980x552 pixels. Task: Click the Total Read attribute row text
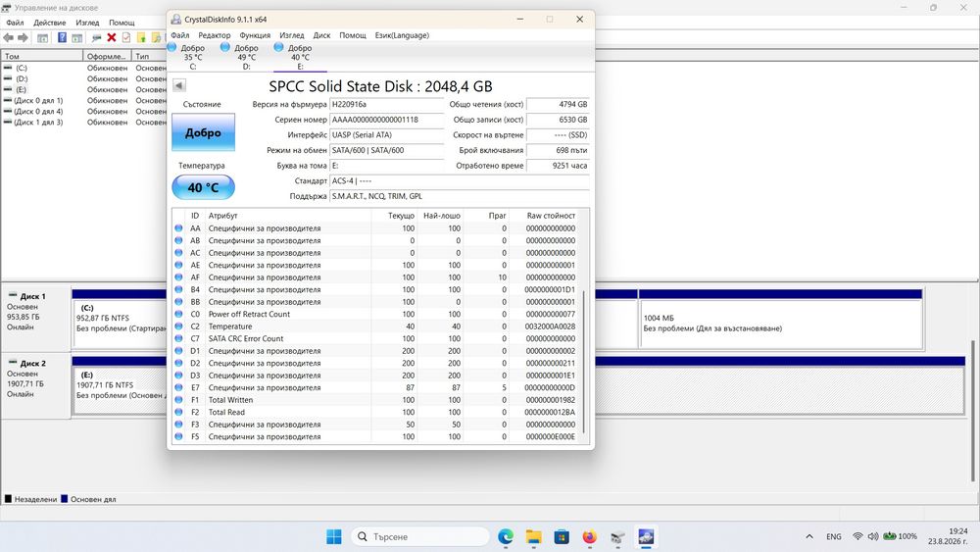click(226, 412)
